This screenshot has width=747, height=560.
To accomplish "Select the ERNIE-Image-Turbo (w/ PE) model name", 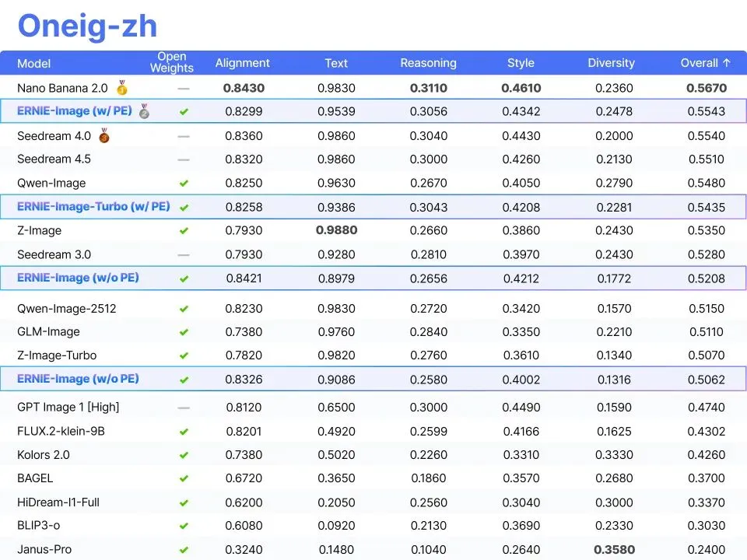I will coord(93,207).
